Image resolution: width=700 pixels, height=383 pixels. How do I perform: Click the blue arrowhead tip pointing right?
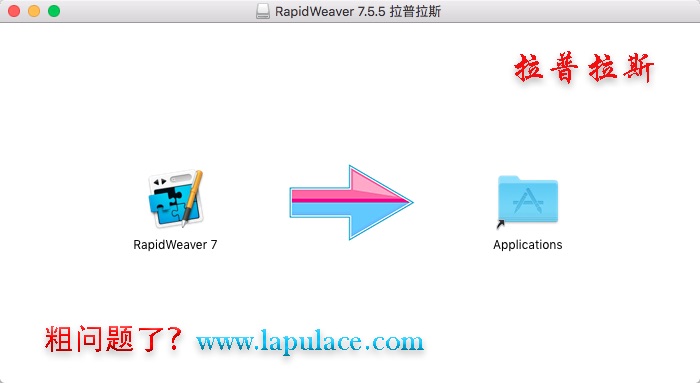coord(404,202)
